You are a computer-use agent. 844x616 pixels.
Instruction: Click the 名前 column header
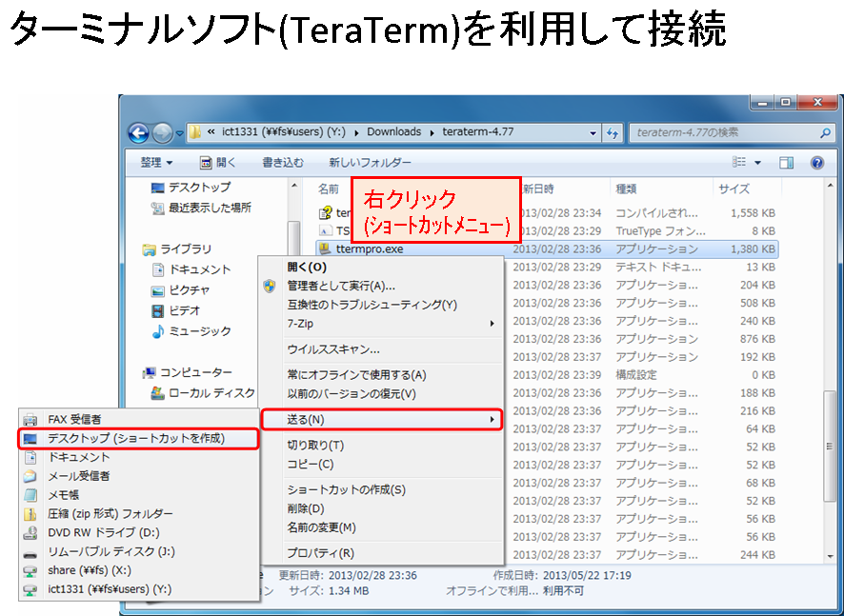(329, 189)
